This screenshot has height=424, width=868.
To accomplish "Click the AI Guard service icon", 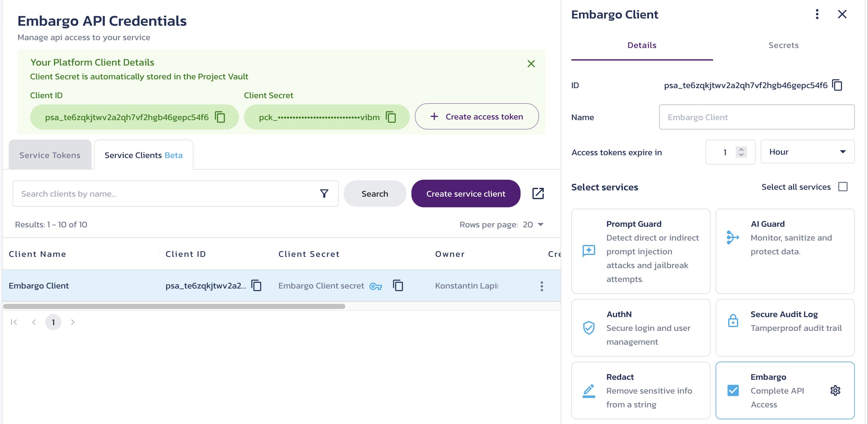I will click(733, 237).
